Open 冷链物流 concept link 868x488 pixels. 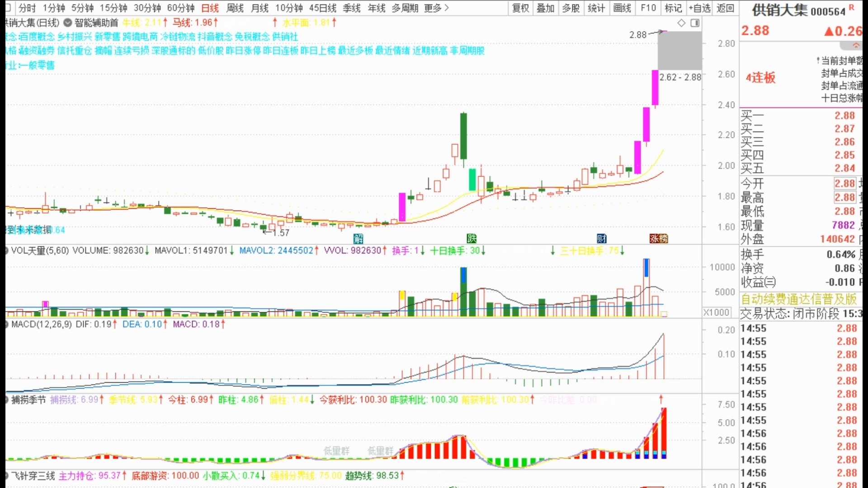coord(178,37)
